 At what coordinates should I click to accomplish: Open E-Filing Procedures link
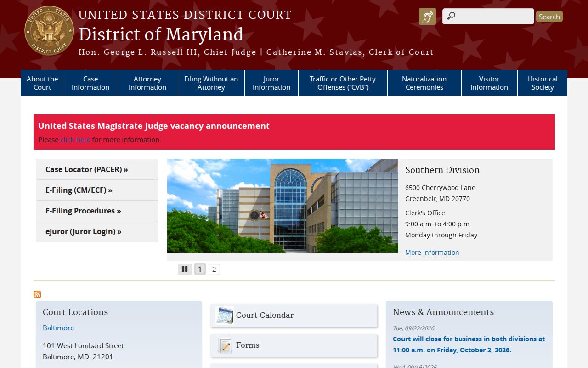pos(97,211)
